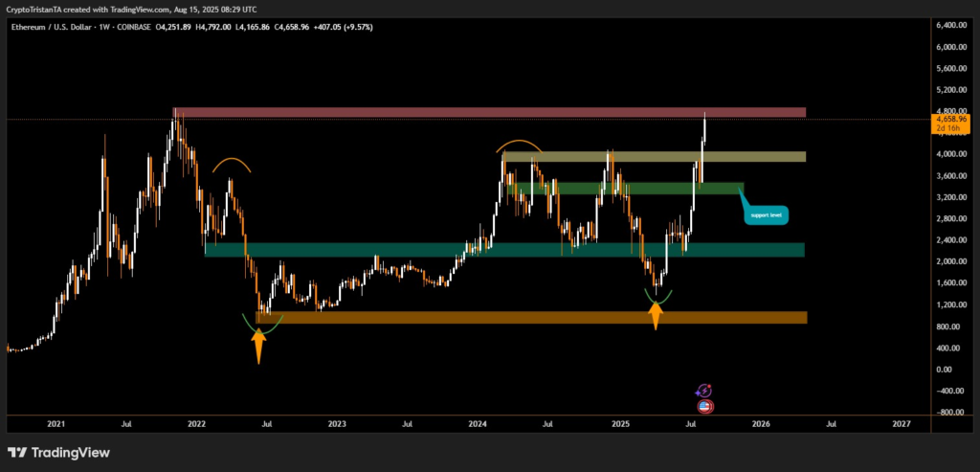Viewport: 980px width, 472px height.
Task: Click the large orange arrow near mid-2022 low
Action: (258, 346)
